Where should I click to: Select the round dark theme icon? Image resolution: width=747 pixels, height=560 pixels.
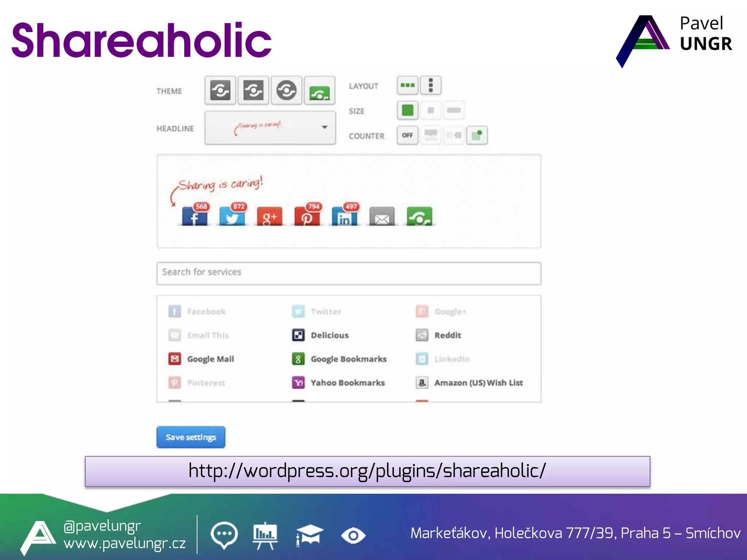(x=286, y=90)
